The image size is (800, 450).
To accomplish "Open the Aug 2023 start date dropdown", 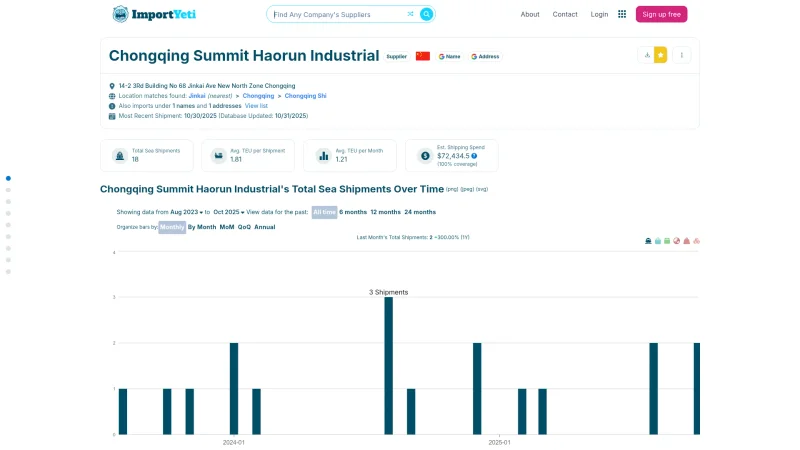I will pos(186,212).
